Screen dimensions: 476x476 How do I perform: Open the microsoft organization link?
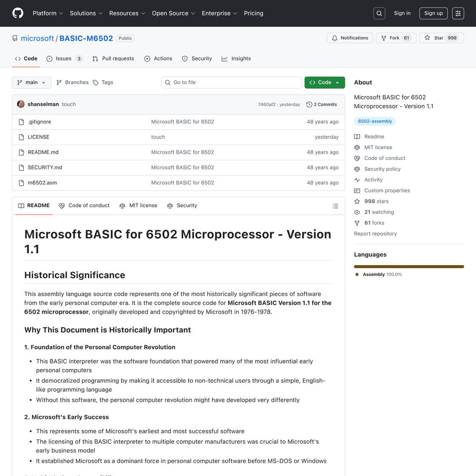click(37, 38)
